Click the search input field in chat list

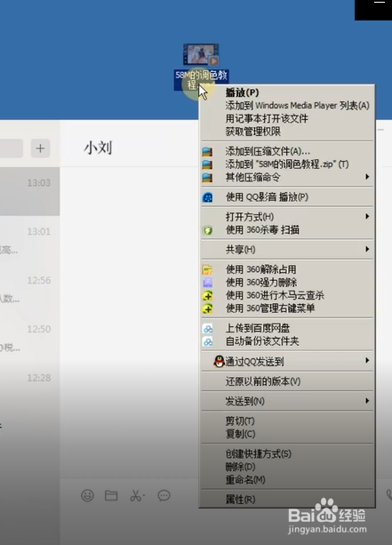tap(12, 148)
